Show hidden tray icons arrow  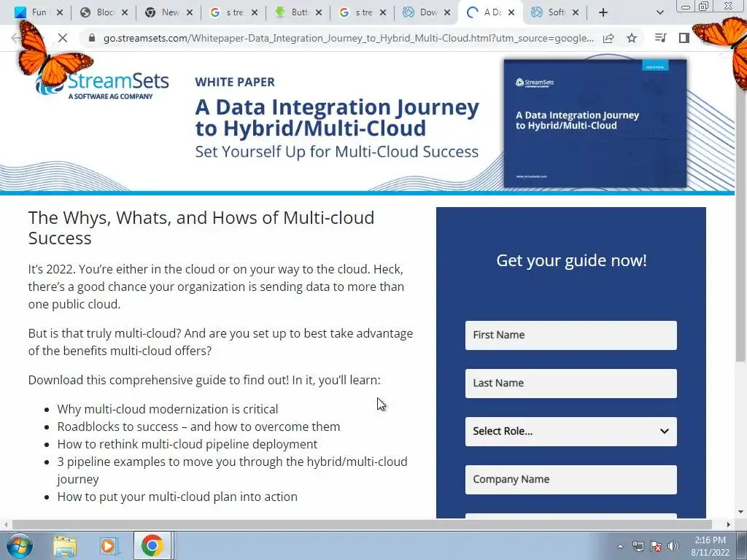coord(620,546)
